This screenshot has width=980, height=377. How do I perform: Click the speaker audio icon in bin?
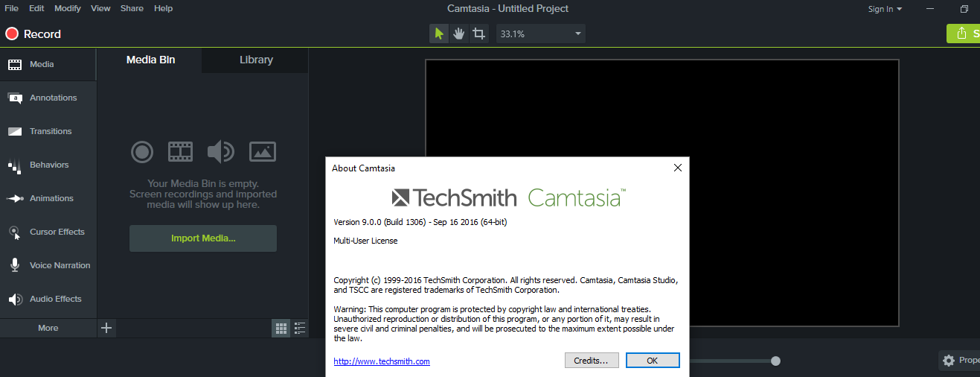click(x=220, y=152)
